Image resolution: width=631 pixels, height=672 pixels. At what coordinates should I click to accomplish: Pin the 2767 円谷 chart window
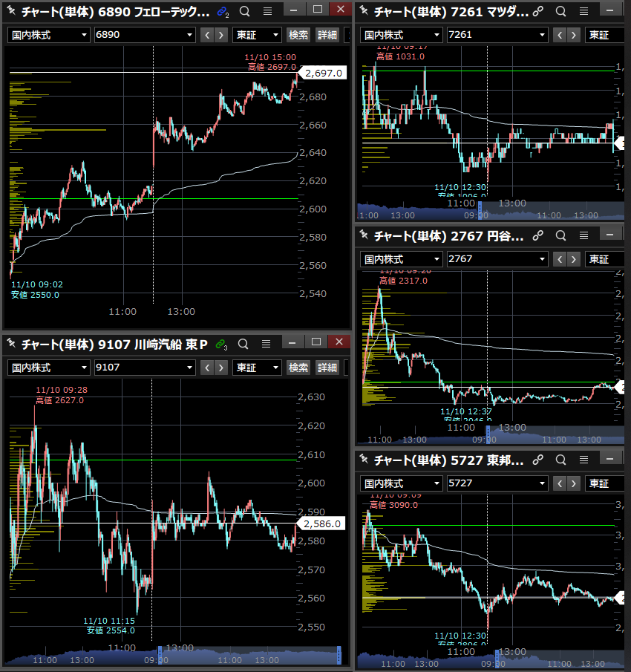click(364, 235)
